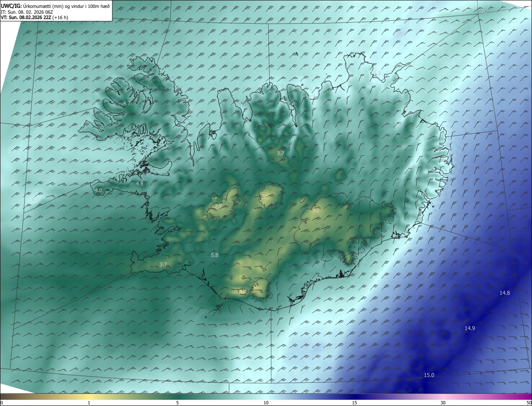Click the 50 tick on the color scale
532x406 pixels.
[x=529, y=403]
